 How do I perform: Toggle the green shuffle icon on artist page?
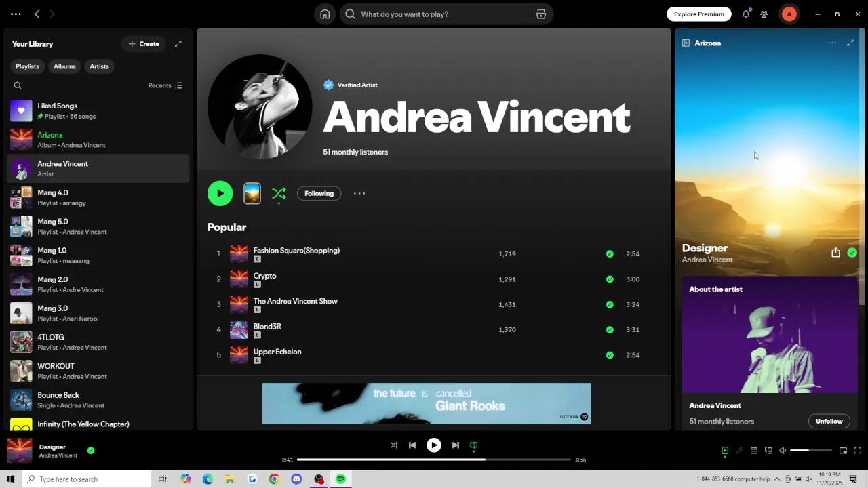[x=279, y=194]
